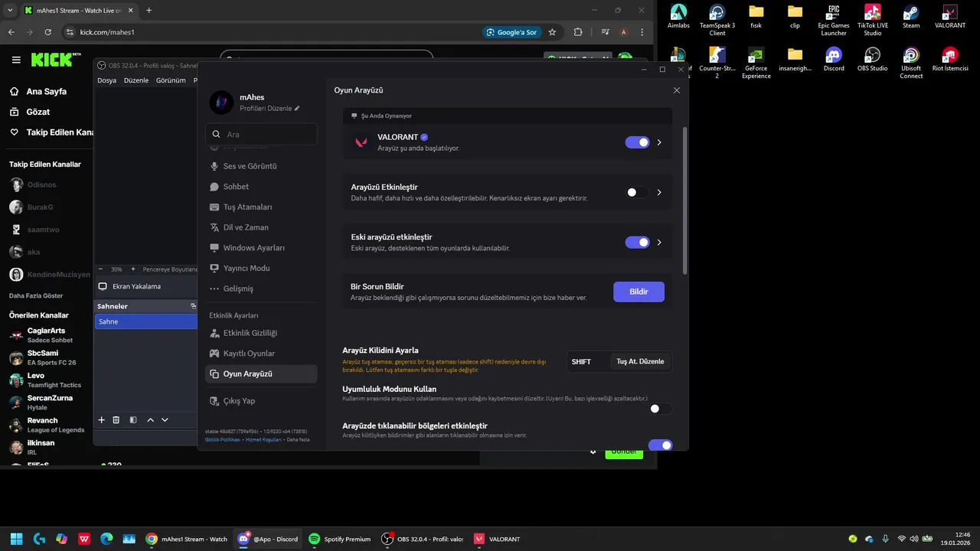Open Kayıtlı Oyunlar settings
980x551 pixels.
click(261, 354)
